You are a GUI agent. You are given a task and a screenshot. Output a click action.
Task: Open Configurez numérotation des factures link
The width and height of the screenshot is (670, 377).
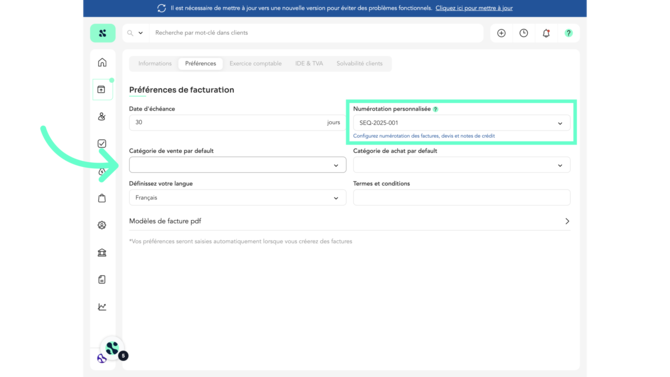(x=424, y=136)
